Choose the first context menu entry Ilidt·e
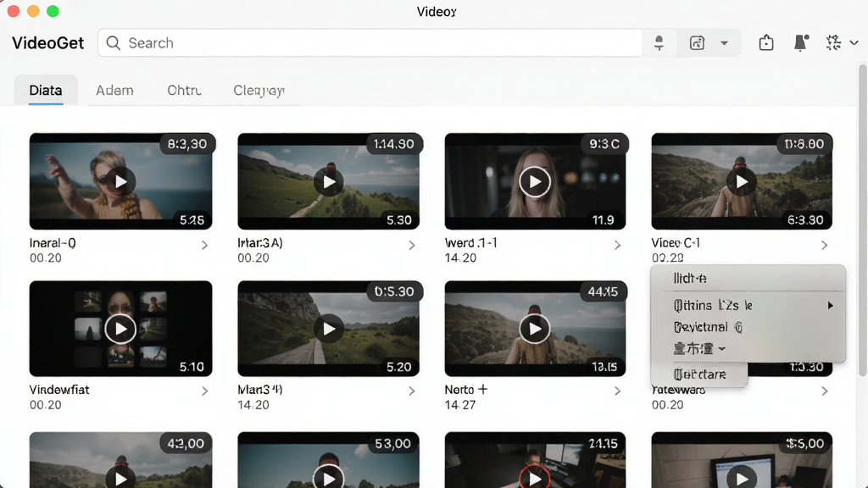This screenshot has width=868, height=488. click(x=748, y=278)
